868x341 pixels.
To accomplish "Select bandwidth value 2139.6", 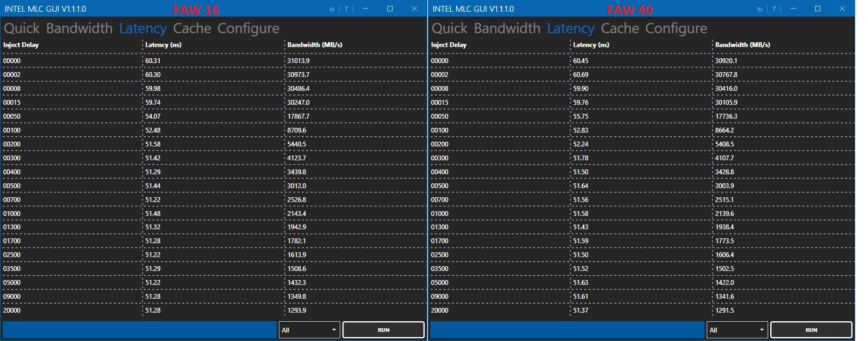I will coord(725,214).
